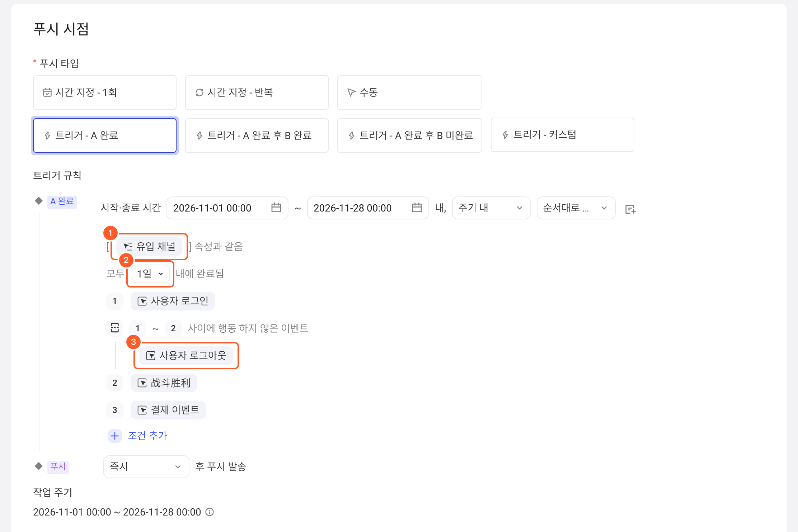Open the 1일 duration dropdown
Image resolution: width=798 pixels, height=532 pixels.
(x=150, y=274)
